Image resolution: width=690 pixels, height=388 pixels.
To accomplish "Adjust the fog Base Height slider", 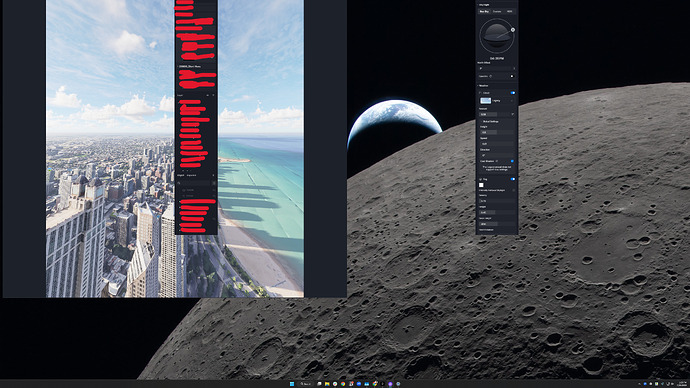I will pos(496,224).
